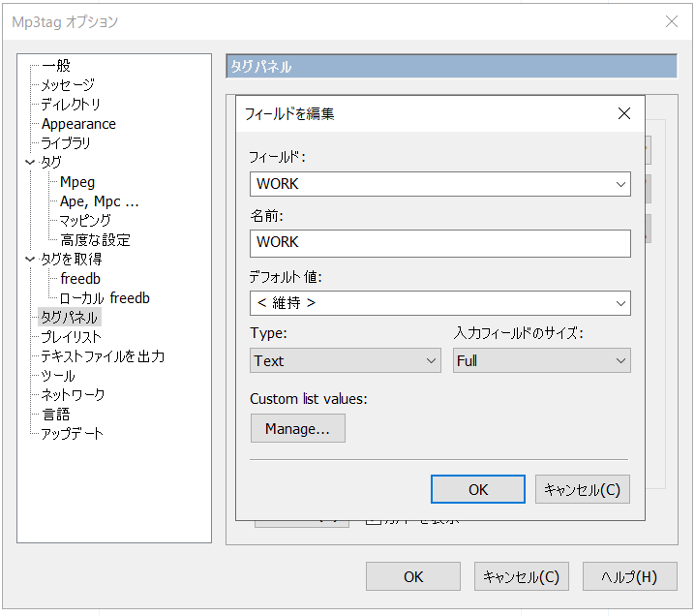Cancel the フィールドを編集 dialog
This screenshot has height=616, width=695.
[582, 489]
